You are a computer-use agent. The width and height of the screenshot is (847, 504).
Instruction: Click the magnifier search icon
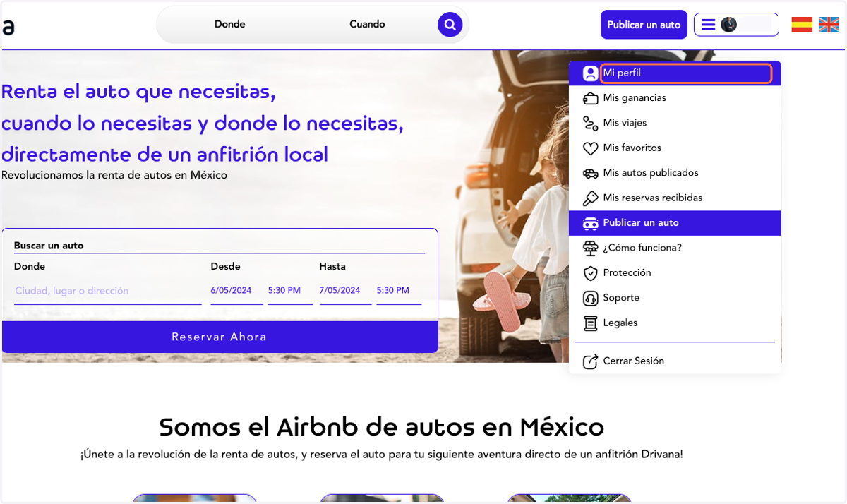450,25
